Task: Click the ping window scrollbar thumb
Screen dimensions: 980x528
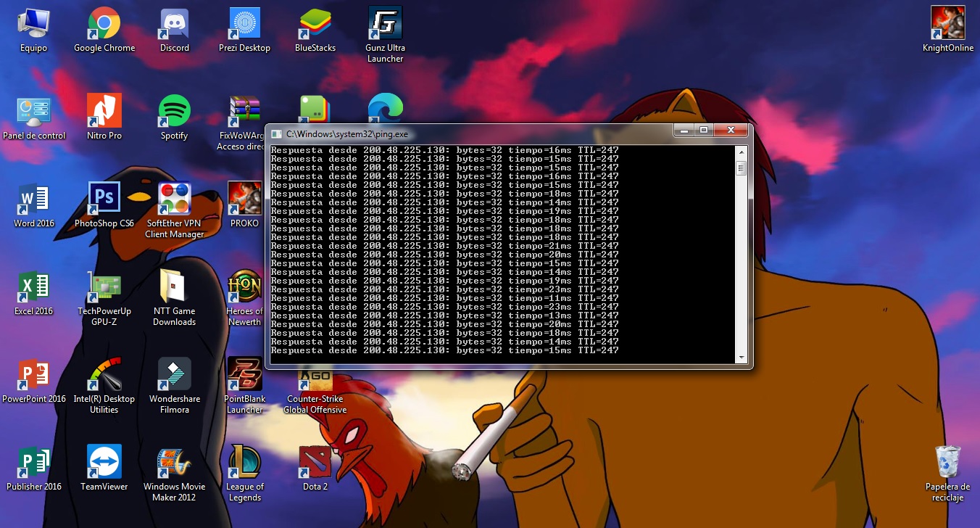Action: [741, 168]
